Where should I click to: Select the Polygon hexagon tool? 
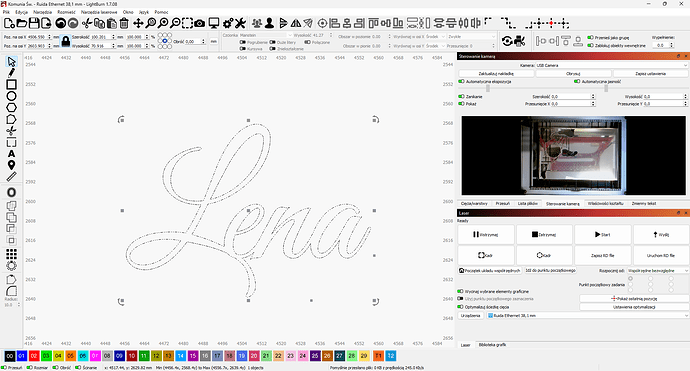(11, 107)
